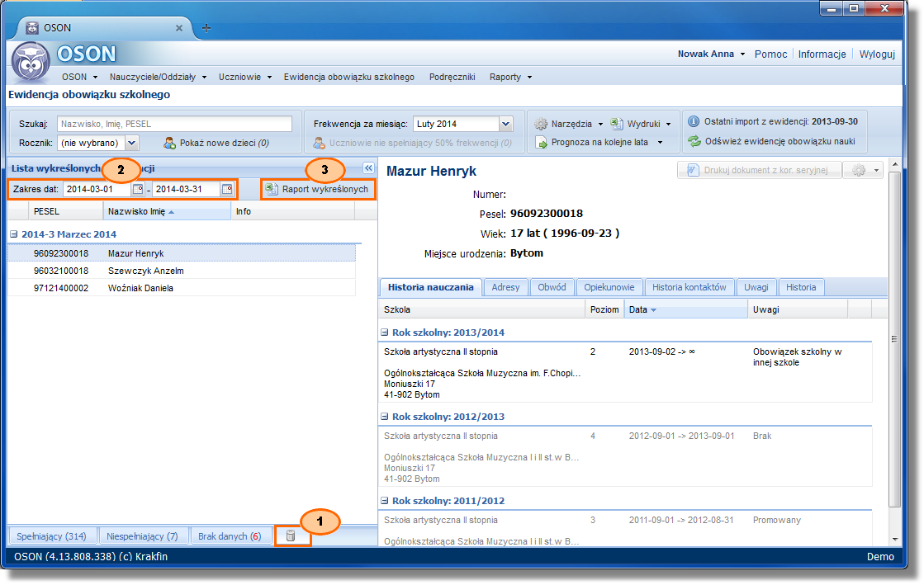Collapse the left list panel with double arrow

click(368, 167)
